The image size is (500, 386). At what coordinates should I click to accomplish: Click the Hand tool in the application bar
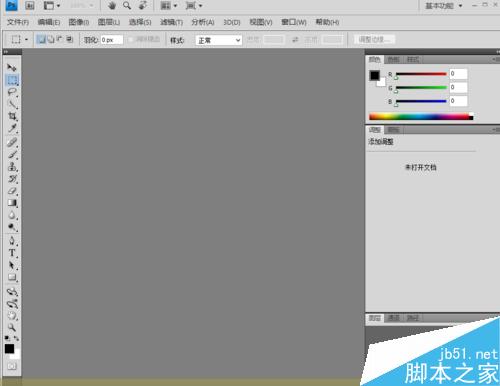tap(112, 5)
